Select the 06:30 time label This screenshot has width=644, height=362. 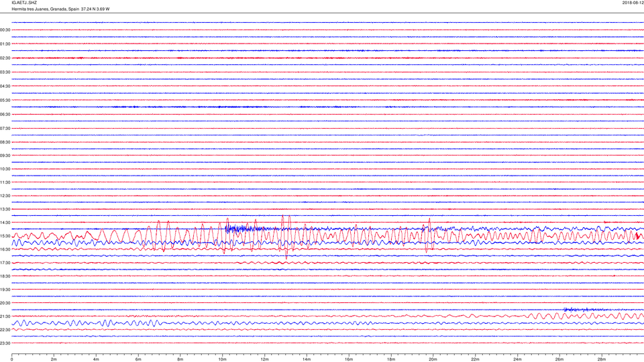click(5, 115)
